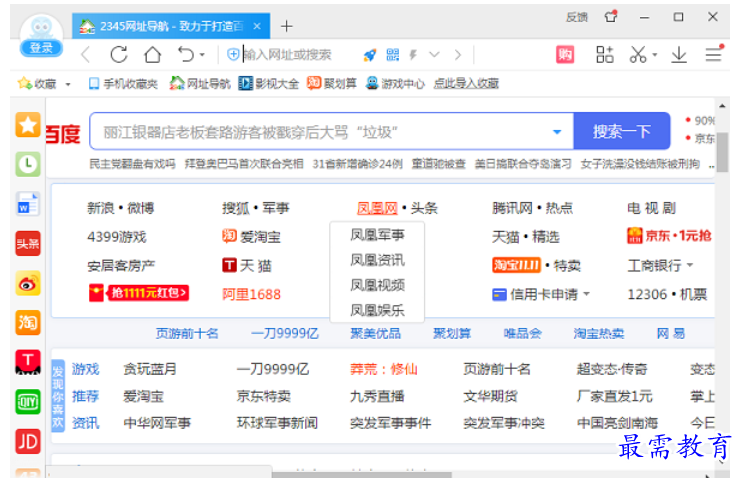
Task: Open 聚划算 bookmark in favorites bar
Action: 332,83
